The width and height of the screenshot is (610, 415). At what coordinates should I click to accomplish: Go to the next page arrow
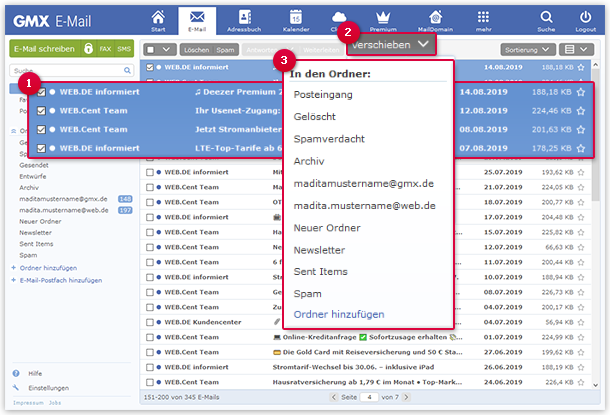point(406,397)
